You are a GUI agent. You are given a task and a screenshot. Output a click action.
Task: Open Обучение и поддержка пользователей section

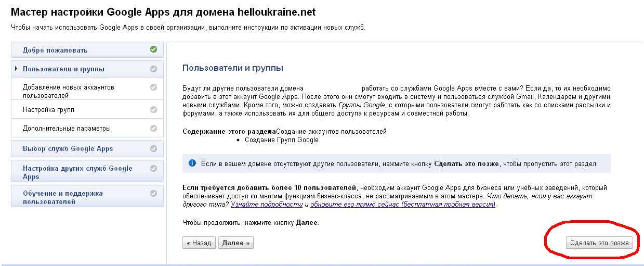coord(87,197)
